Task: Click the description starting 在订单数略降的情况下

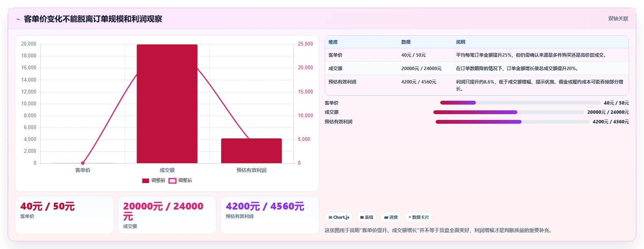Action: 517,69
